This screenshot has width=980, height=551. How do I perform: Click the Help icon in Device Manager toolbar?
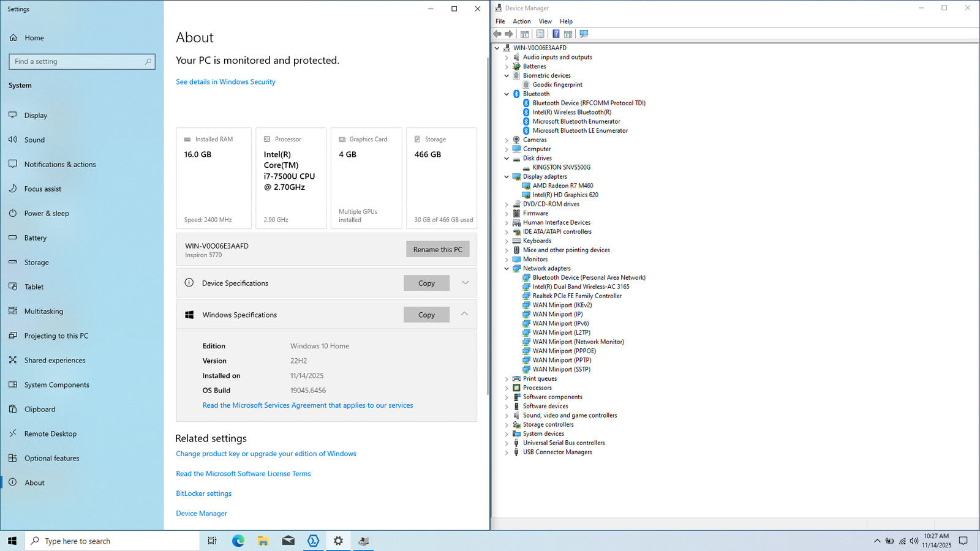pyautogui.click(x=556, y=34)
